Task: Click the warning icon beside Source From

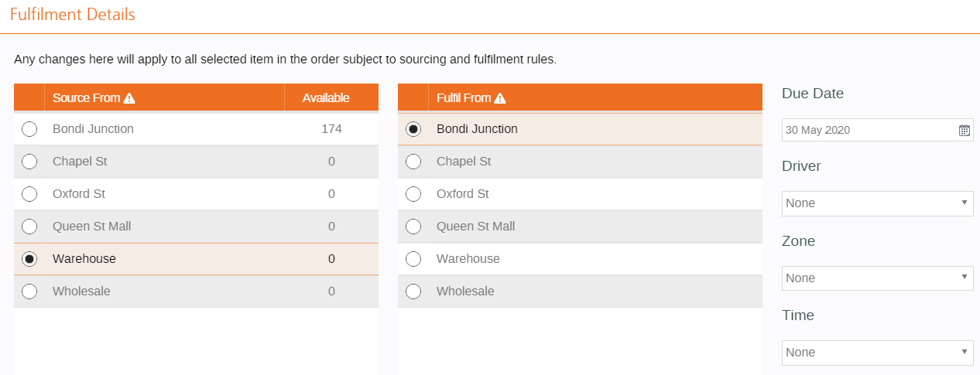Action: (x=129, y=98)
